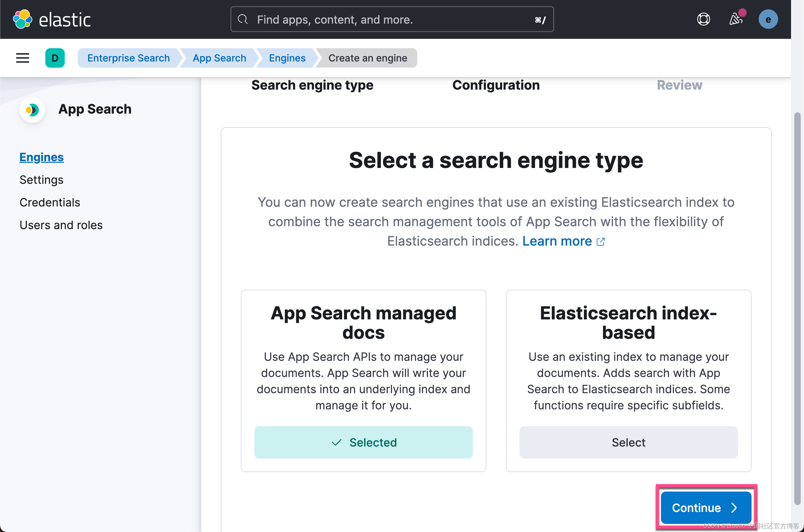Open the deployment D icon in breadcrumbs
The width and height of the screenshot is (804, 532).
[x=55, y=58]
